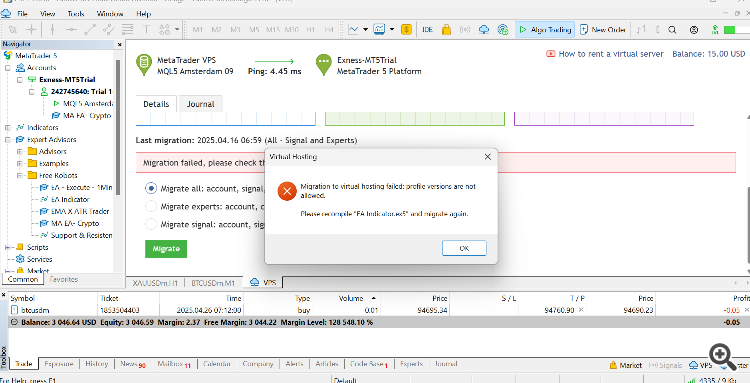
Task: Open the Scripts tree item
Action: click(37, 247)
